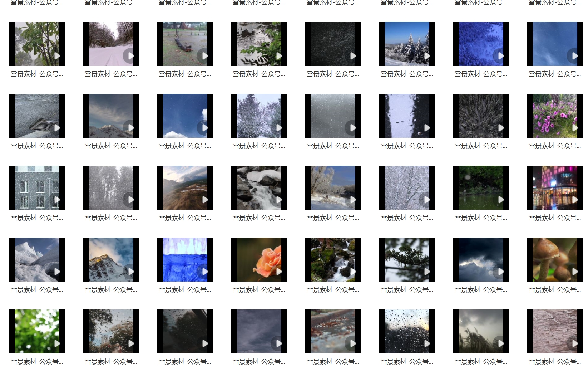Open the raindrops on window with trees thumbnail

pyautogui.click(x=111, y=331)
